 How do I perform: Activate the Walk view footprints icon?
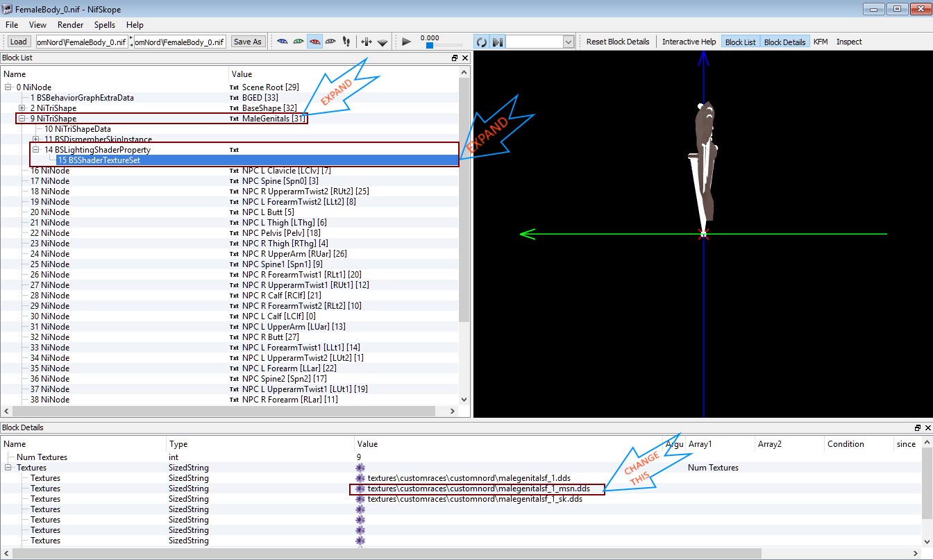pyautogui.click(x=347, y=42)
